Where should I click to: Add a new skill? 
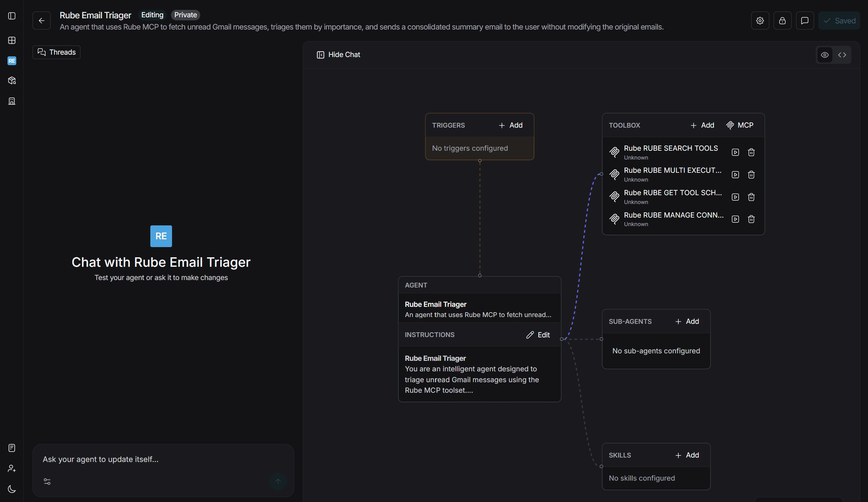(x=687, y=455)
